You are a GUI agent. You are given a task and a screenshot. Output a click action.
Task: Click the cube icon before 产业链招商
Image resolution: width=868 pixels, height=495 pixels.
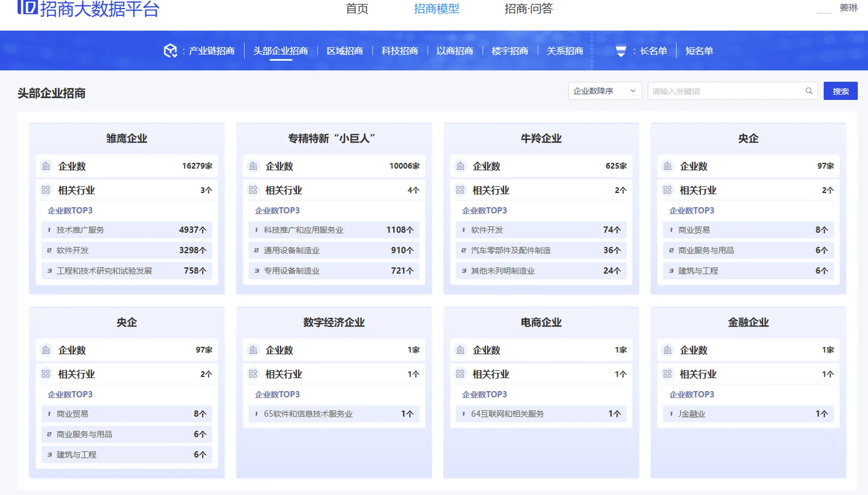(x=170, y=51)
